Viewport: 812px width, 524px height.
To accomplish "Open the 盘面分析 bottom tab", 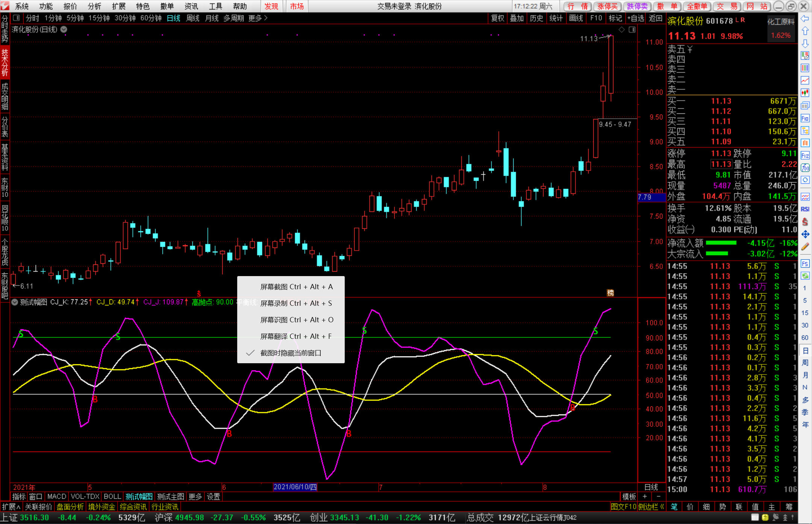I will (70, 507).
